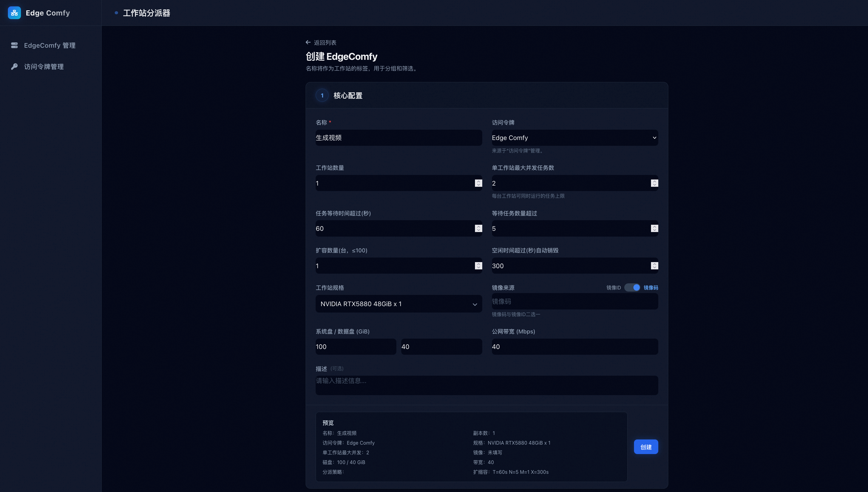Open EdgeComfy 管理 in sidebar
Image resolution: width=868 pixels, height=492 pixels.
50,45
